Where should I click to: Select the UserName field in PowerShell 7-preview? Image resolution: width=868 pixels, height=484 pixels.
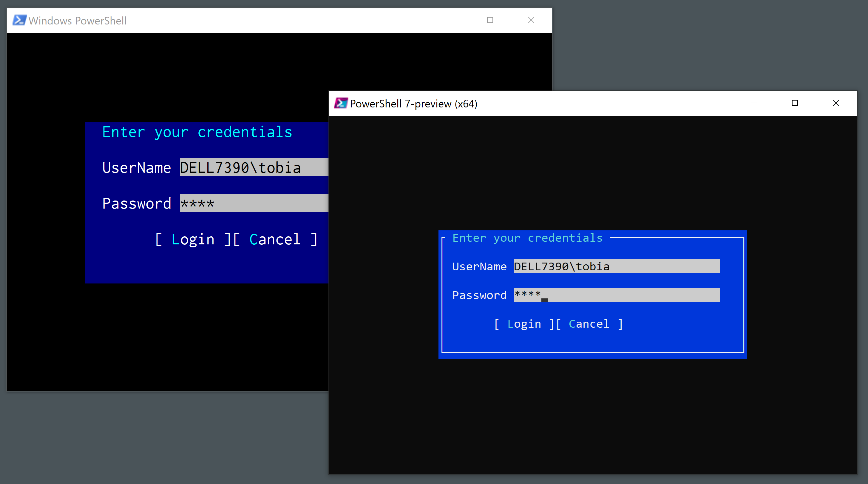[x=616, y=266]
